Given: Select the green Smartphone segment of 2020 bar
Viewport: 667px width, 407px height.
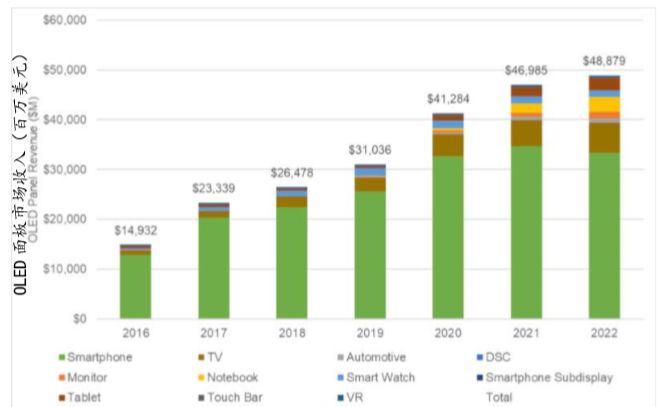Looking at the screenshot, I should pos(448,238).
